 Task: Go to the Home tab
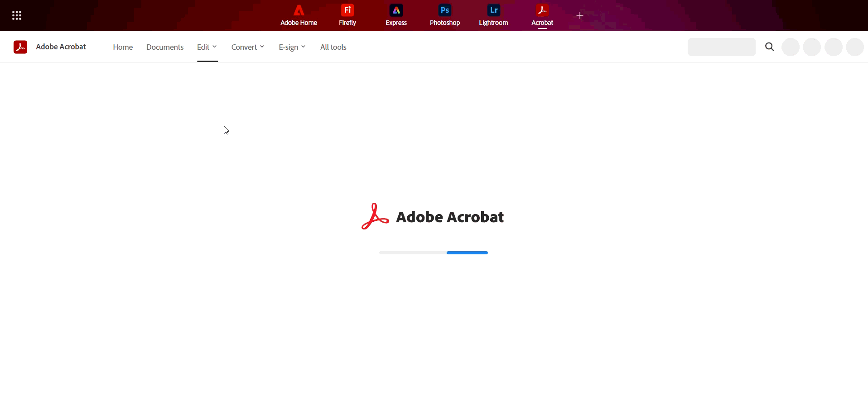123,47
